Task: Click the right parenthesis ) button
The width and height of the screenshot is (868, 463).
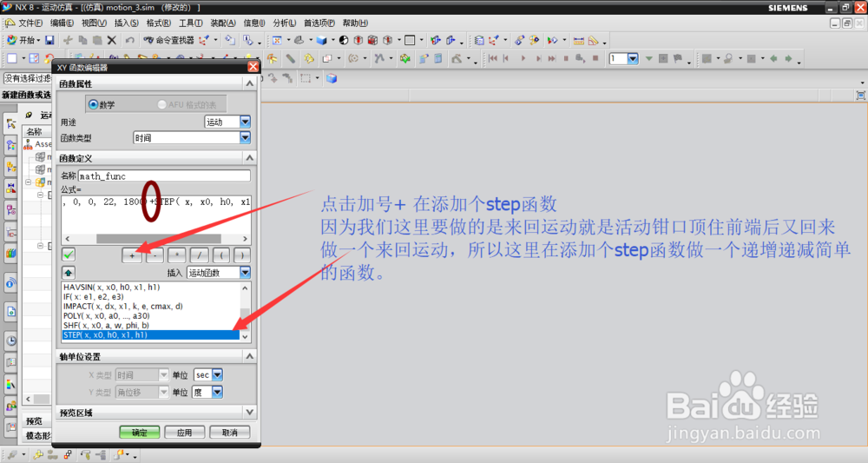Action: tap(242, 255)
